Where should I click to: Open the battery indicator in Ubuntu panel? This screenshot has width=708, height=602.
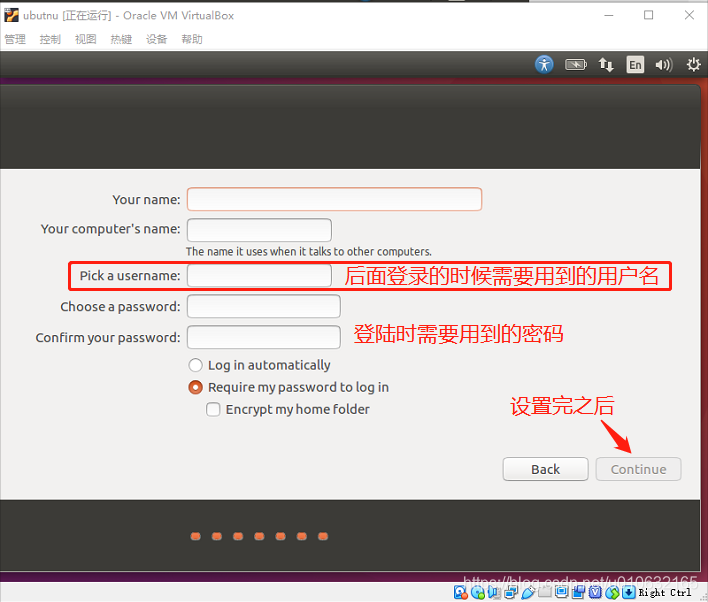[576, 65]
